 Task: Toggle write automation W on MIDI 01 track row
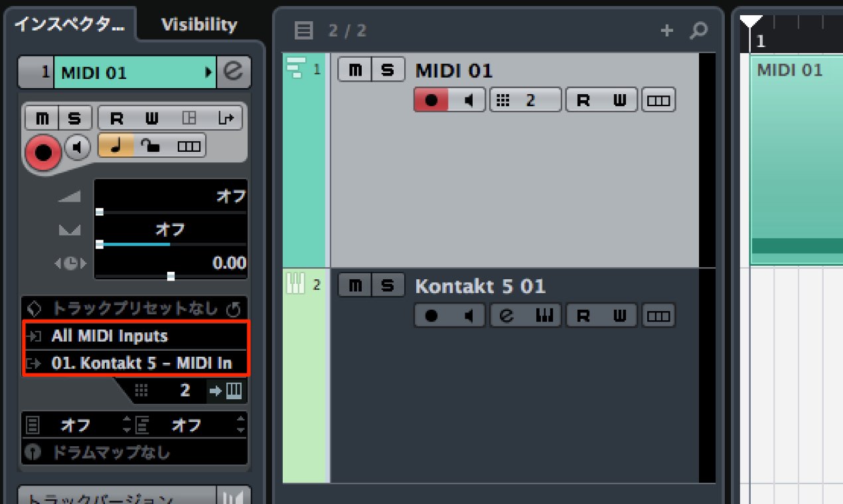(x=619, y=100)
